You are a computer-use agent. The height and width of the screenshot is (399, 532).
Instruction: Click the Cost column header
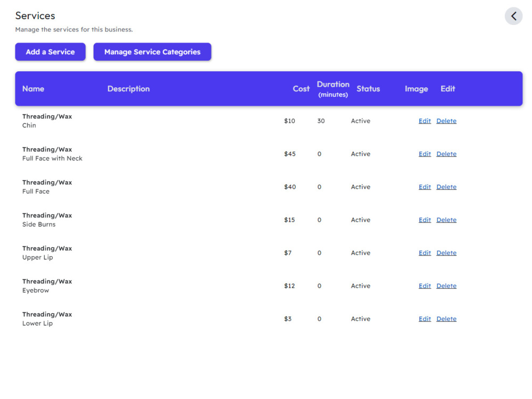(x=301, y=89)
